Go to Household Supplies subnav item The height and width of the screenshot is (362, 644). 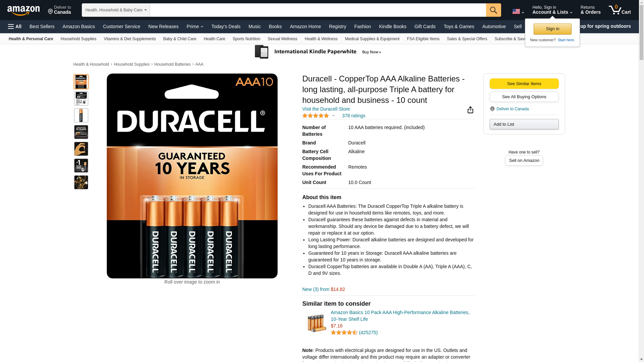(x=78, y=39)
